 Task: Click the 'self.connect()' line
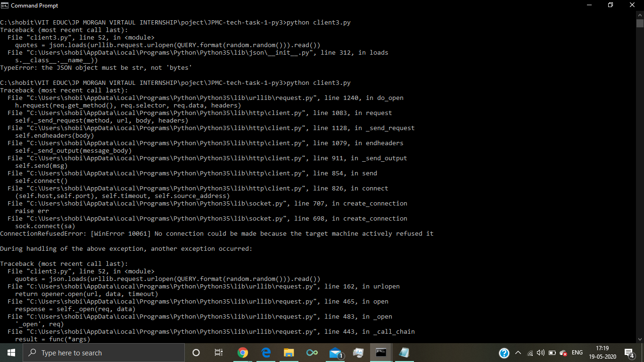pyautogui.click(x=41, y=181)
